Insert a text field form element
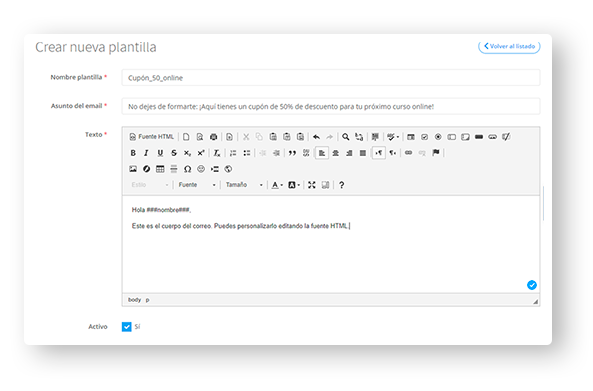 pyautogui.click(x=452, y=137)
